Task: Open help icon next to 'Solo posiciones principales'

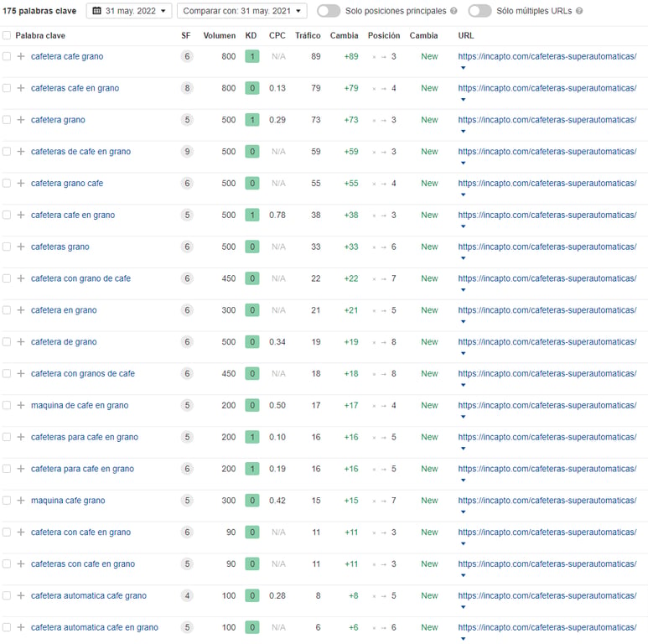Action: click(454, 11)
